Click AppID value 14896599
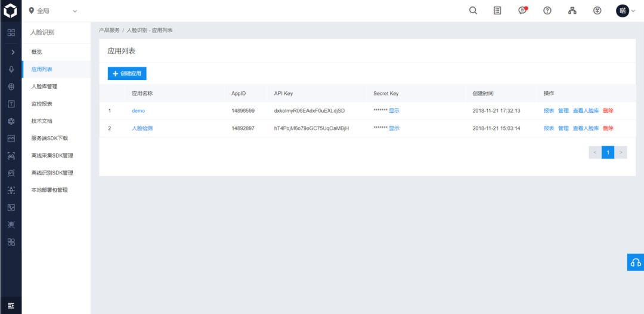644x314 pixels. click(x=243, y=111)
